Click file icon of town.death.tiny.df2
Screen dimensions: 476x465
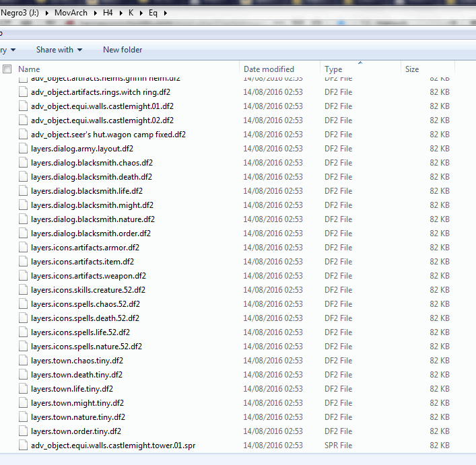tap(23, 375)
